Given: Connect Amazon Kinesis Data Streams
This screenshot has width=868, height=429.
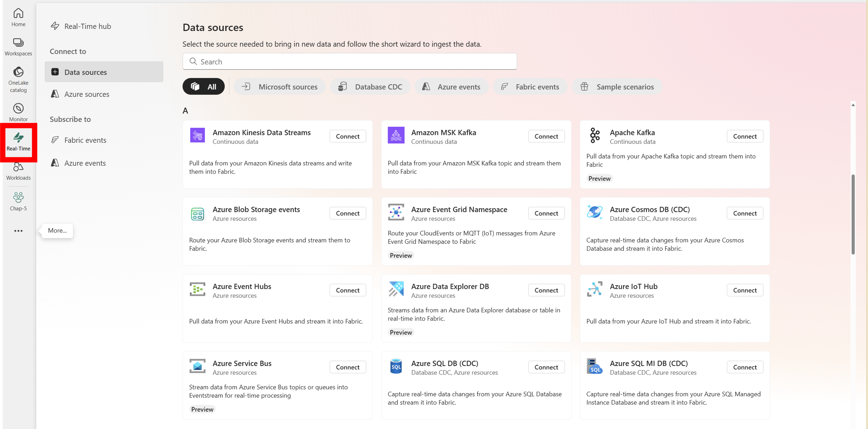Looking at the screenshot, I should (347, 136).
